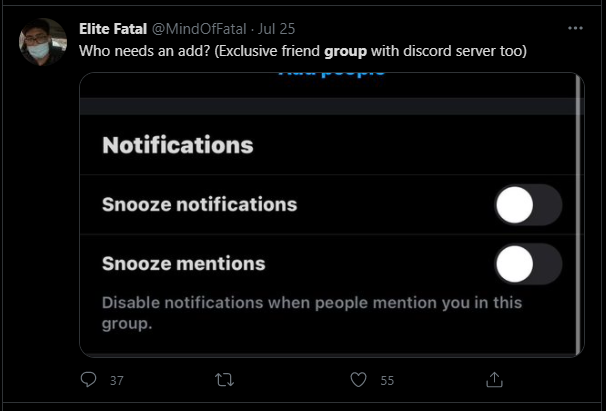Click the Snooze notifications label text

point(199,205)
